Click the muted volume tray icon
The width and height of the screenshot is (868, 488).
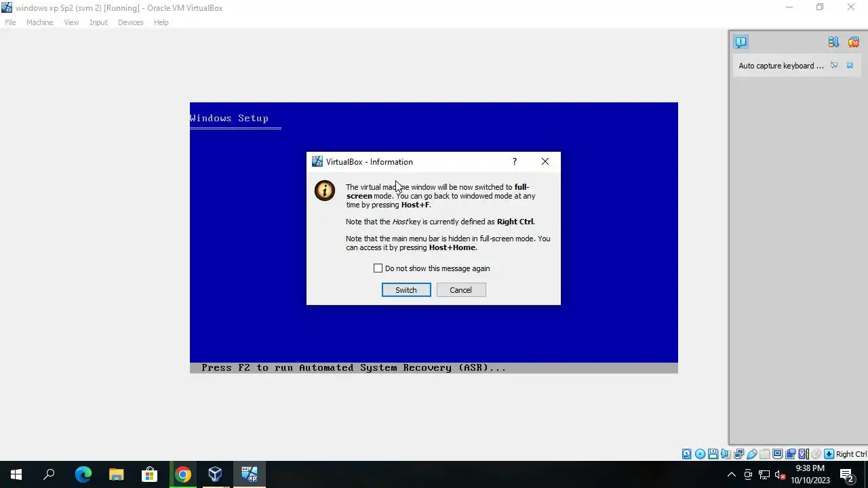click(780, 474)
